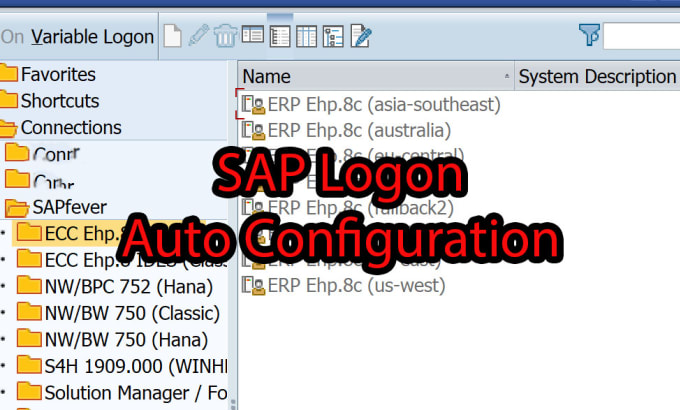
Task: Switch to the table columns view icon
Action: click(x=307, y=36)
